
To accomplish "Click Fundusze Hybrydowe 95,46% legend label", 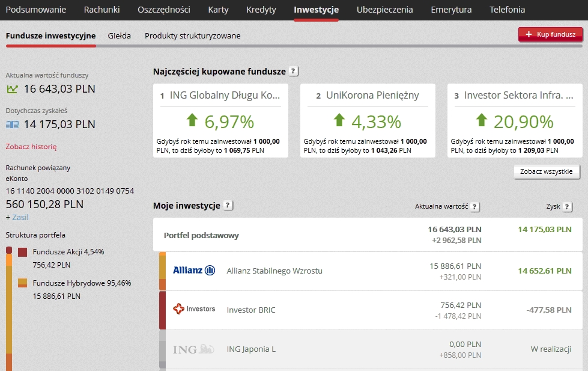I will click(82, 283).
